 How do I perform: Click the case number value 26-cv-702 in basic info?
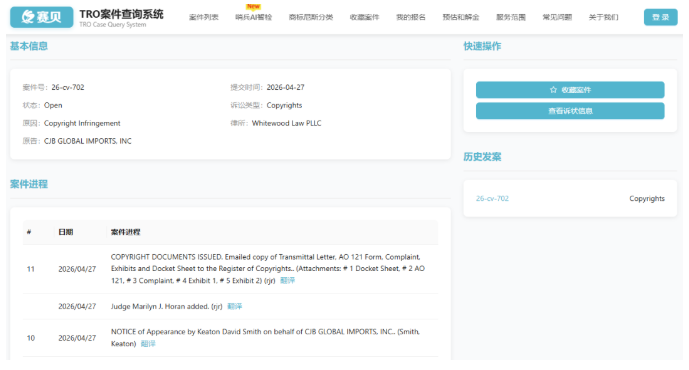pos(68,87)
